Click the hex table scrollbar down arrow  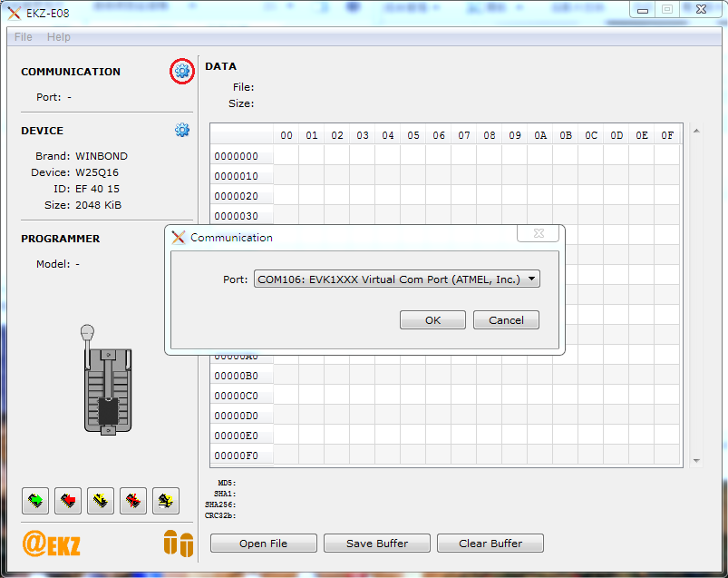(696, 461)
